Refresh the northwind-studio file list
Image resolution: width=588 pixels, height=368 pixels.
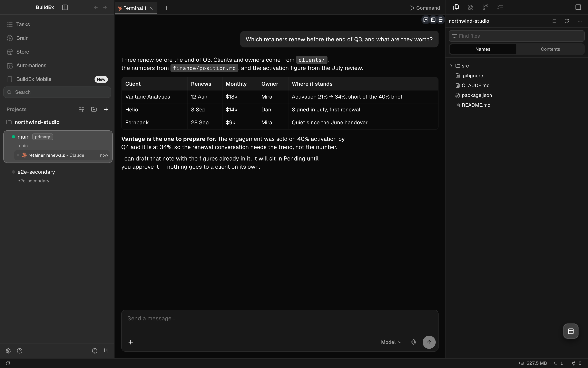click(x=567, y=21)
